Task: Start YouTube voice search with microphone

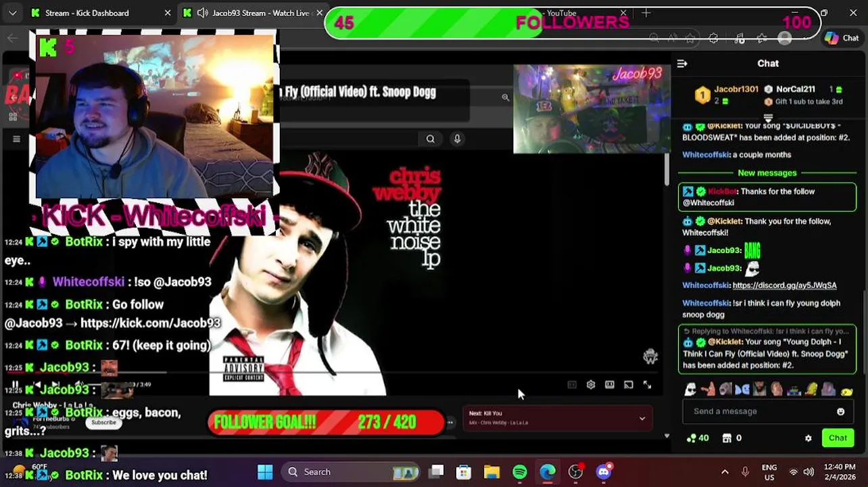Action: tap(457, 139)
